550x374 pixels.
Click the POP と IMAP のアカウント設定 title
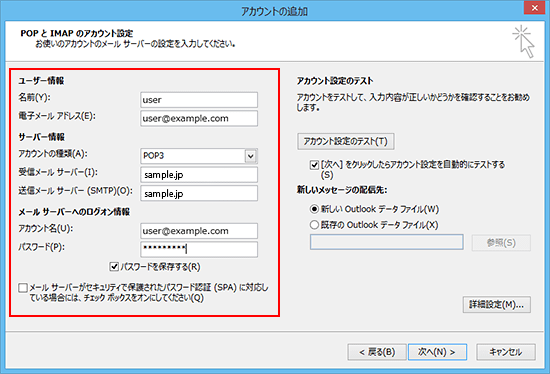77,33
